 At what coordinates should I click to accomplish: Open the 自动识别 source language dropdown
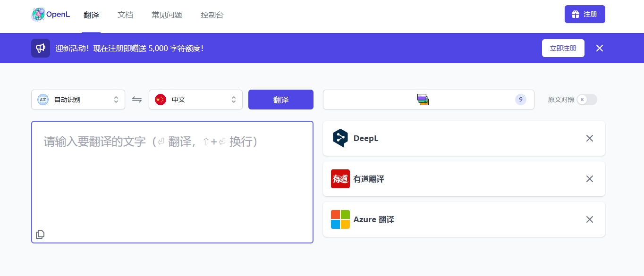coord(78,100)
